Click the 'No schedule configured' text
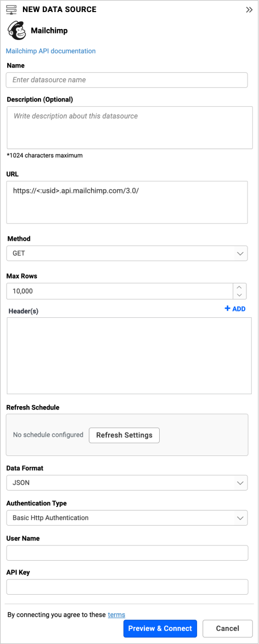This screenshot has width=259, height=644. point(48,435)
